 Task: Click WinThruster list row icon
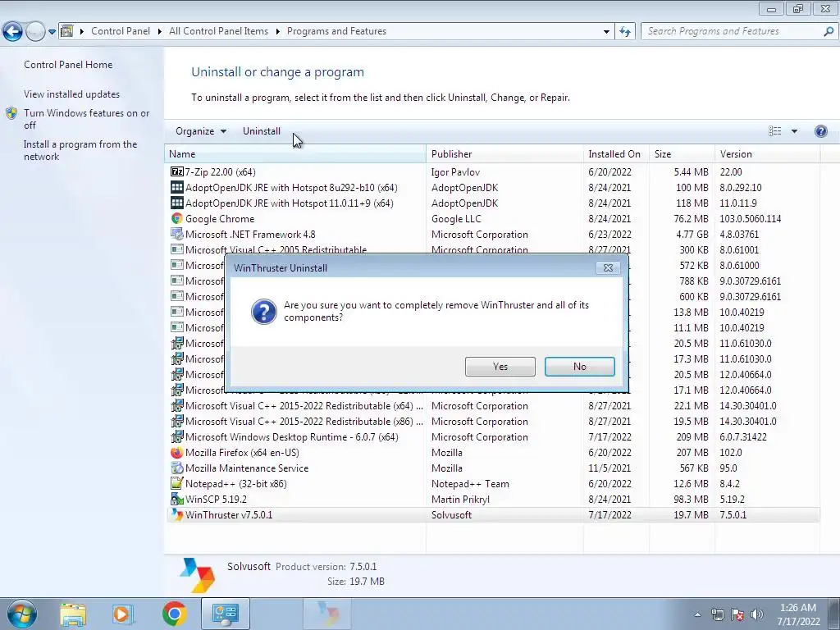click(x=177, y=515)
